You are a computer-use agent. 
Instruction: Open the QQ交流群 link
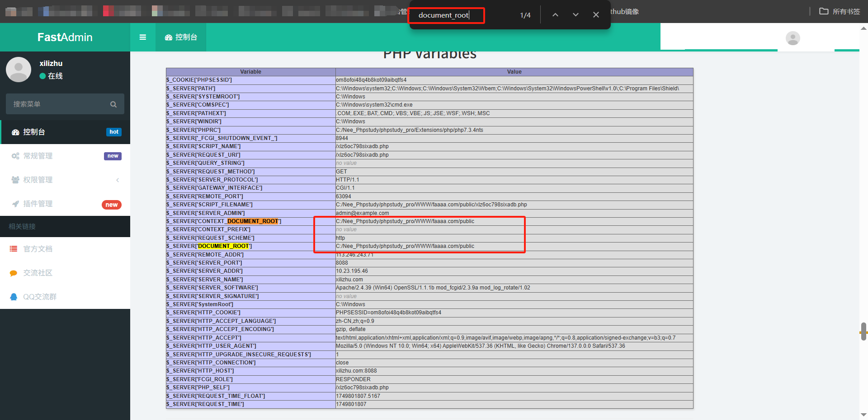click(x=65, y=297)
